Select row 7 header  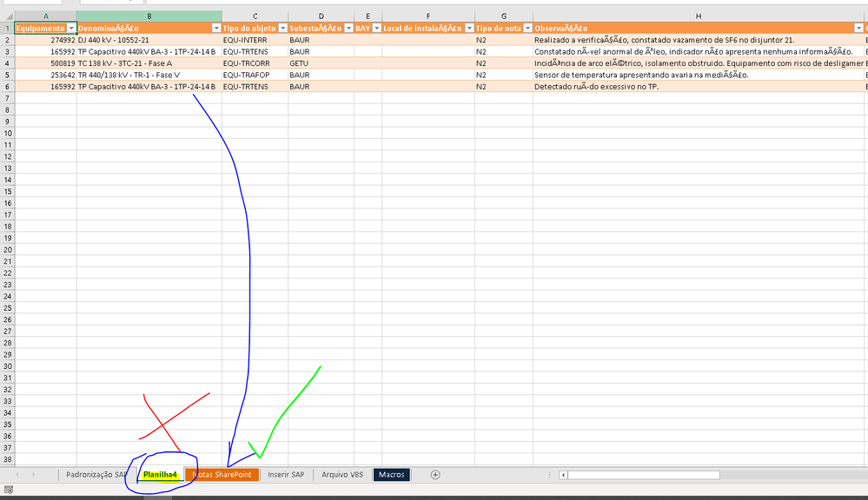tap(7, 98)
